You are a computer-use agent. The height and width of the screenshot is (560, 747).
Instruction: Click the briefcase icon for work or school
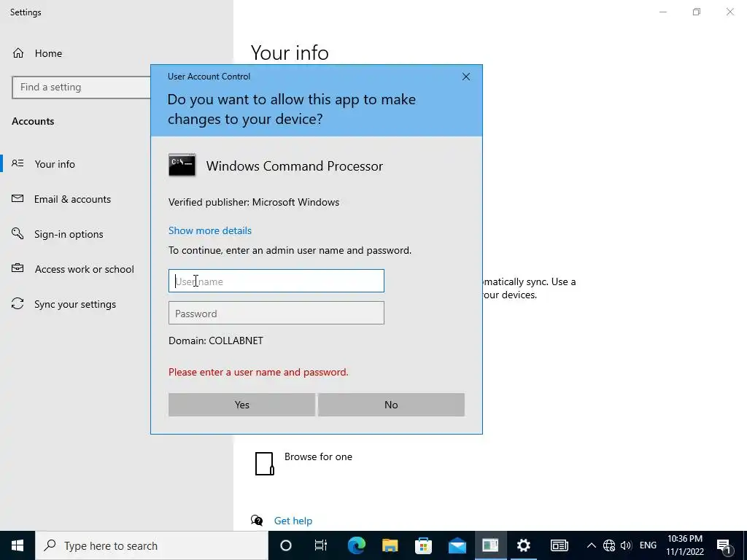click(x=18, y=268)
